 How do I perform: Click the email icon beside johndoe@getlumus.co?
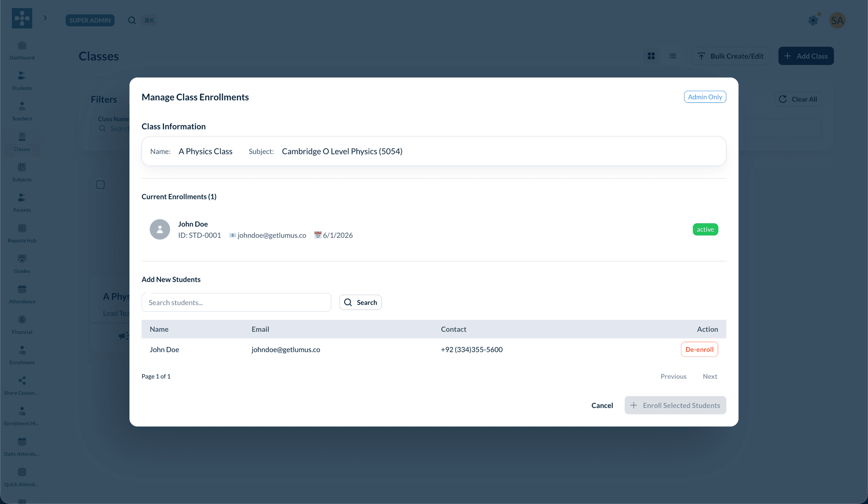[x=233, y=235]
